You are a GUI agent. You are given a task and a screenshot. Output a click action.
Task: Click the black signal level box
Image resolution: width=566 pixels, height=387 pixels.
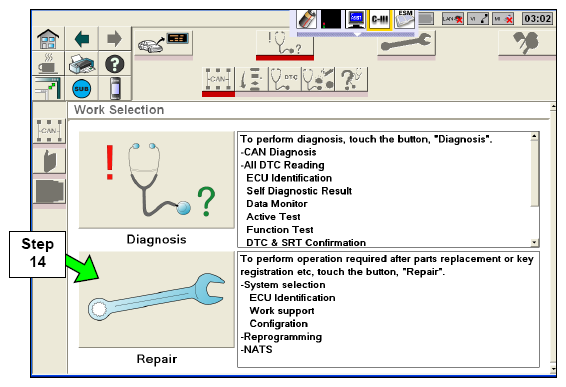(x=331, y=19)
